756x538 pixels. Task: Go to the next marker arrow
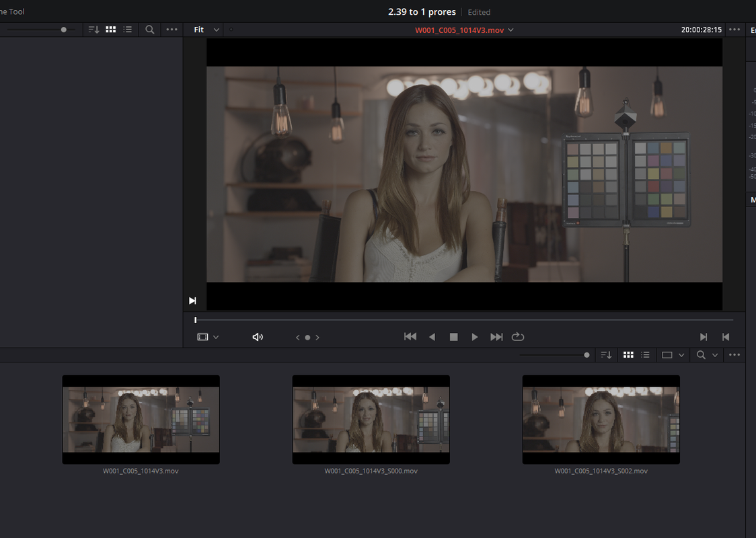click(317, 338)
